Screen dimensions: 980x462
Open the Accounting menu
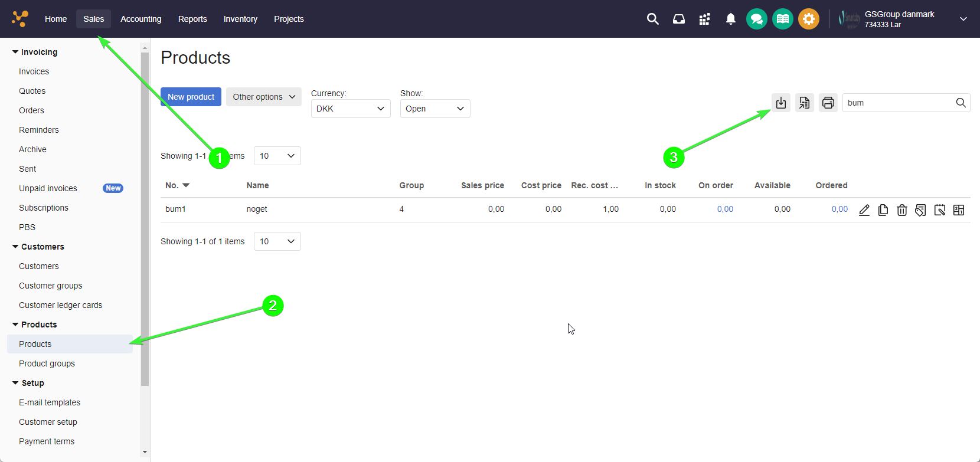tap(141, 19)
